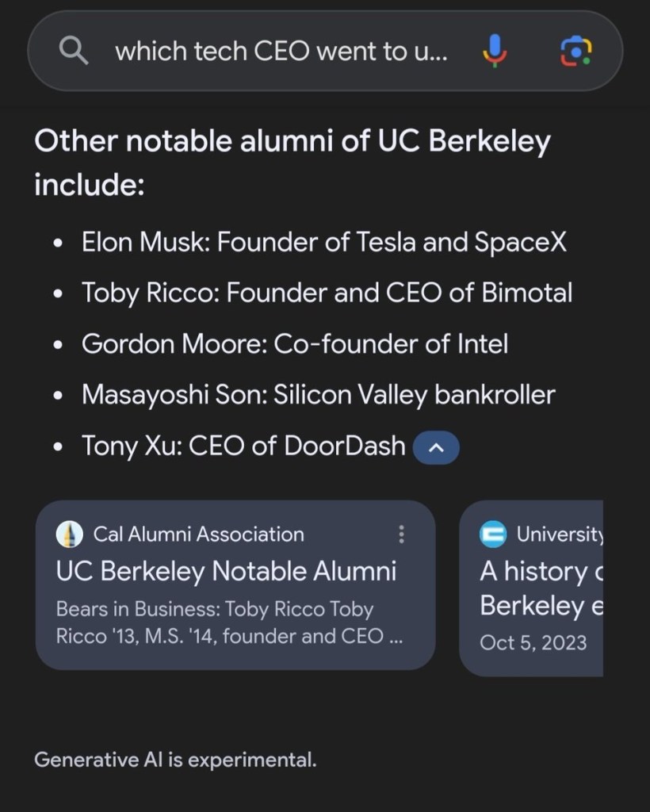
Task: Open three-dot menu on Cal Alumni card
Action: [401, 534]
